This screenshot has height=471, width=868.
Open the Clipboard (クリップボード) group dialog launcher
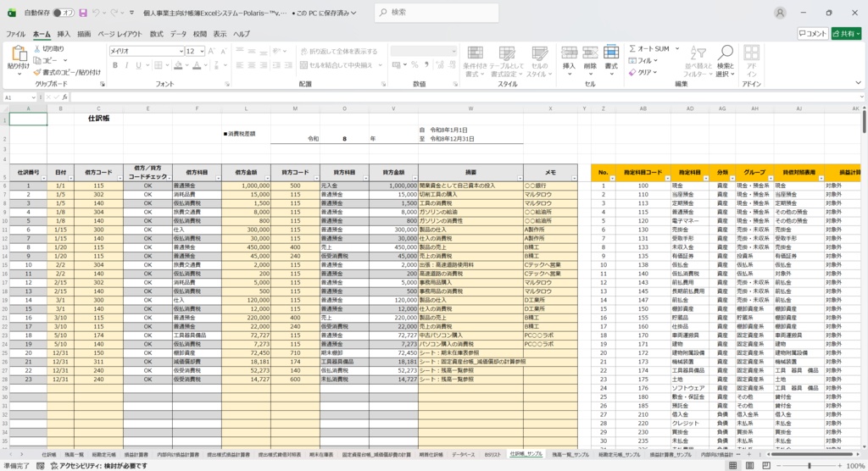(x=103, y=84)
